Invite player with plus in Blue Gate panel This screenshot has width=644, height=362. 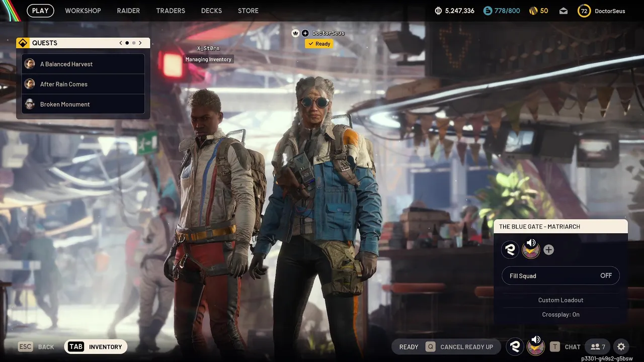click(x=549, y=250)
